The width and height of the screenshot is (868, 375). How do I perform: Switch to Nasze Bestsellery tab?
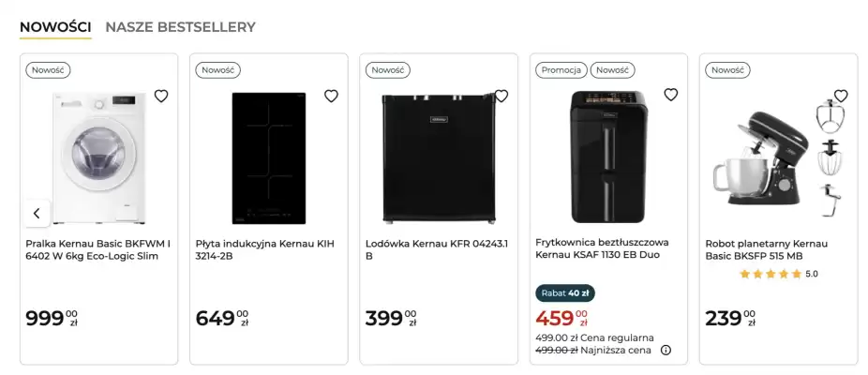pos(180,27)
